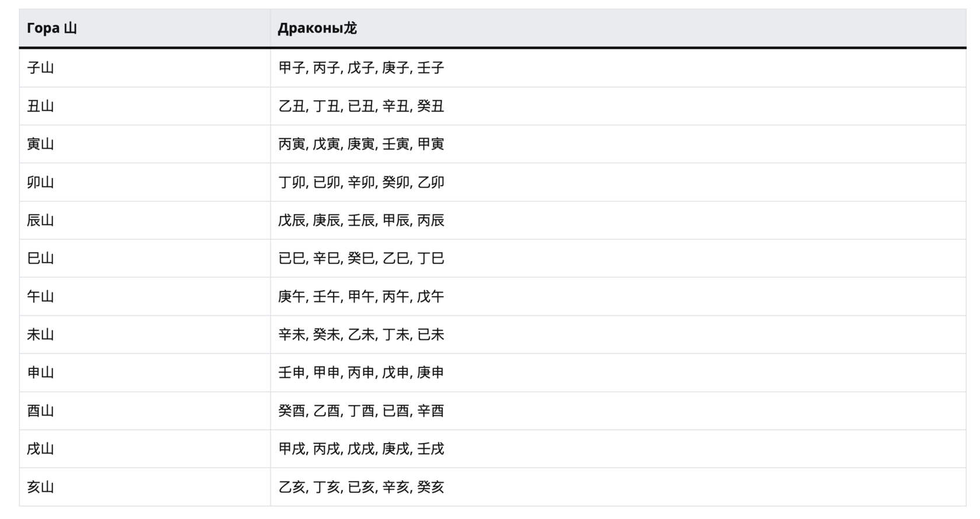This screenshot has width=980, height=519.
Task: Click dragons cell starting with 庚午
Action: 361,297
